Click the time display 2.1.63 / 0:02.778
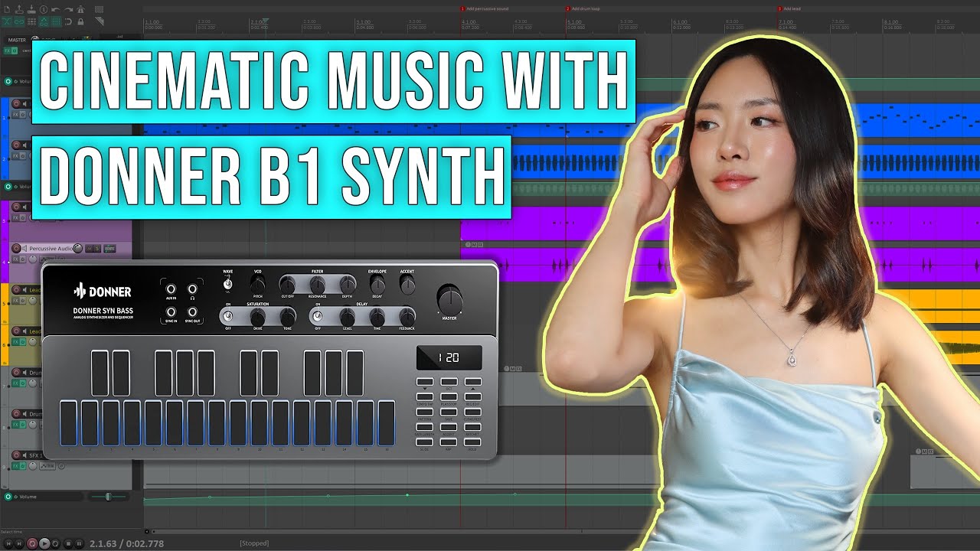980x551 pixels. click(x=126, y=543)
